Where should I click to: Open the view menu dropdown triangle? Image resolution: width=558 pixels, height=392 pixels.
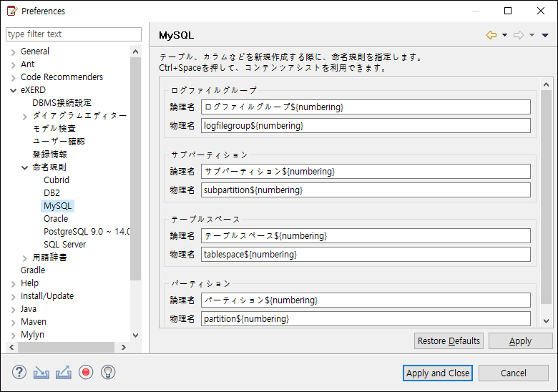pyautogui.click(x=545, y=35)
